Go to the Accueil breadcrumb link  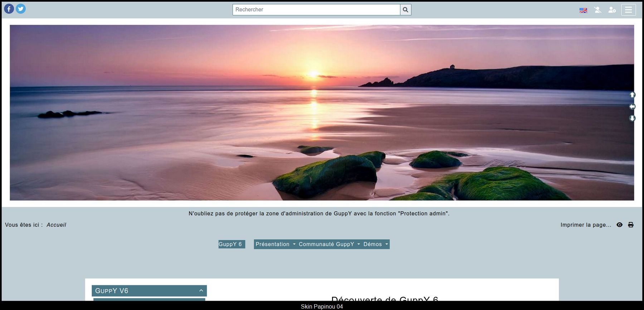click(56, 225)
